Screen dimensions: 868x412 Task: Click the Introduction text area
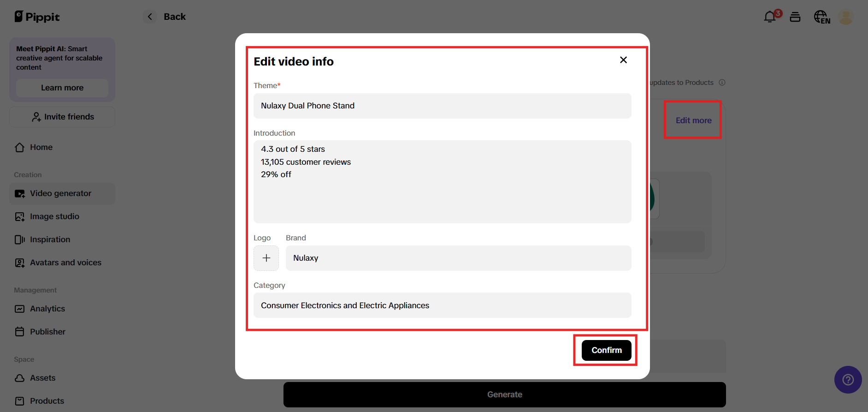pyautogui.click(x=443, y=182)
